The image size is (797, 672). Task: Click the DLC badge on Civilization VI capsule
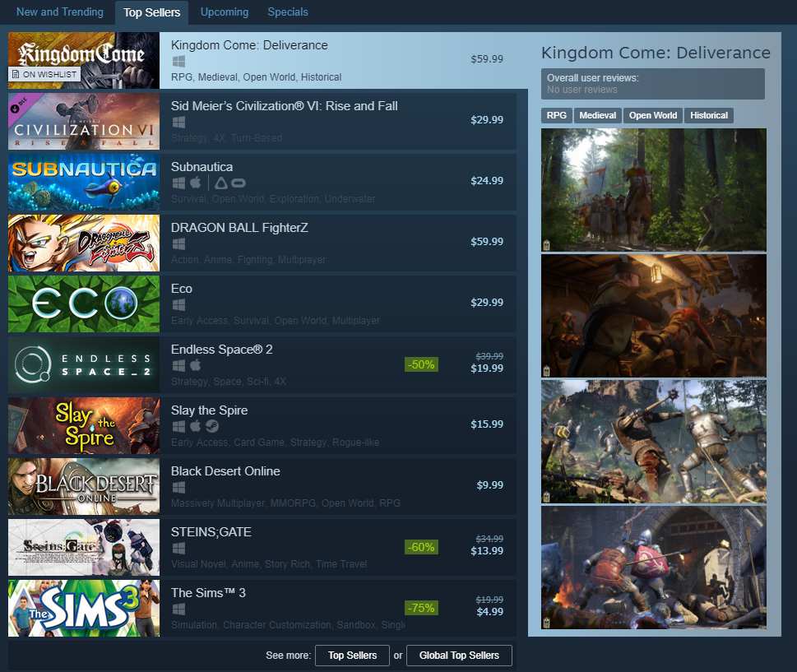pos(21,104)
